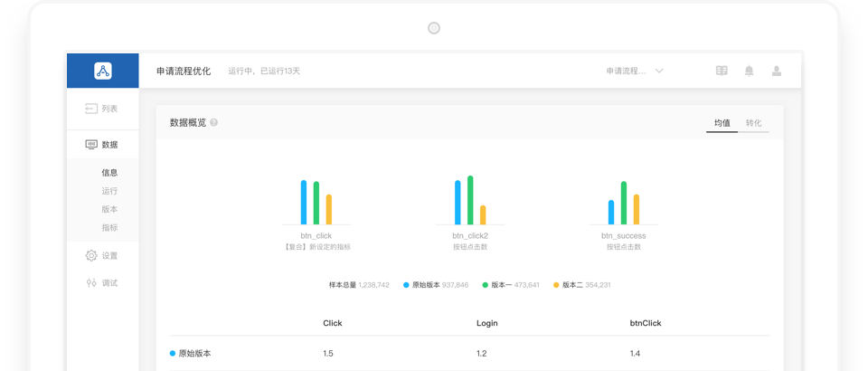Open notifications bell icon

pos(749,71)
